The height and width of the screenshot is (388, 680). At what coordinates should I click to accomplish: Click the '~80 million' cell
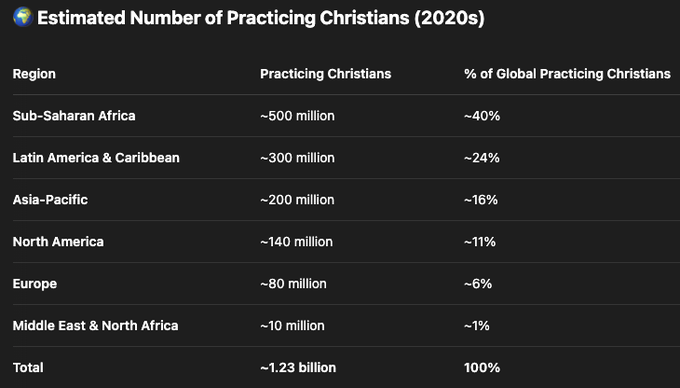[294, 284]
